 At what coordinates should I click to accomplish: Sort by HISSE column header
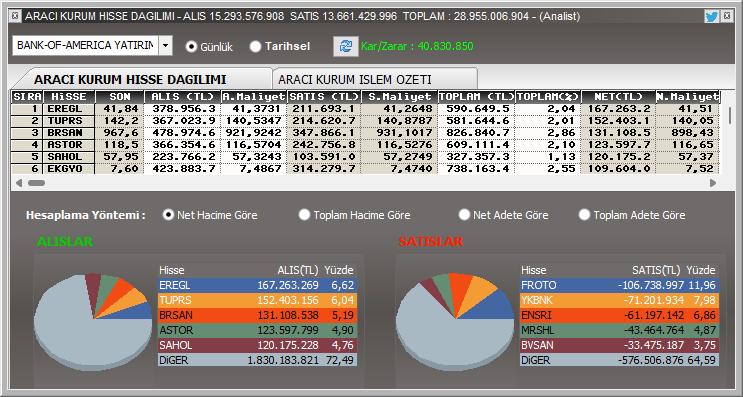[69, 97]
